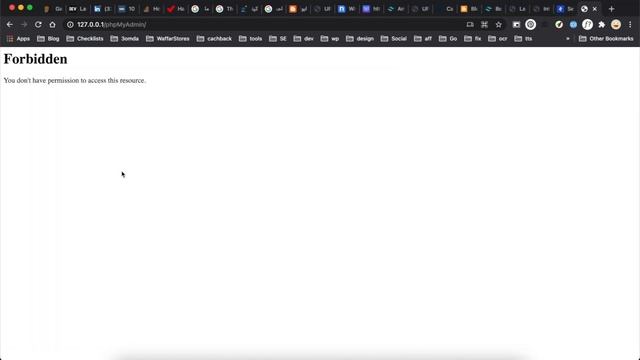View site information icon beside 127.0.0.1
This screenshot has height=360, width=640.
click(70, 24)
